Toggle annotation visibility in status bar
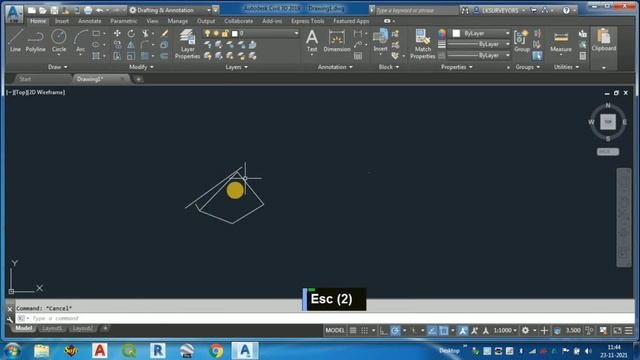The image size is (640, 360). (x=463, y=331)
